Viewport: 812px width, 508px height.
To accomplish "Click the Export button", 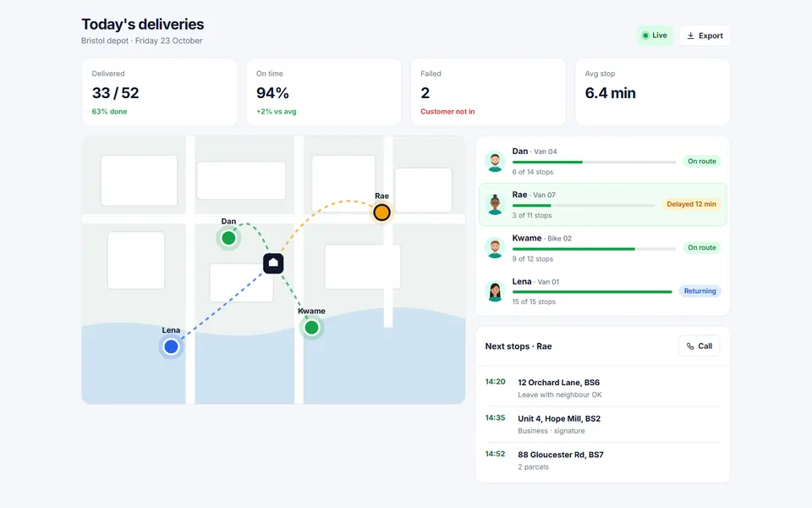I will [x=705, y=36].
